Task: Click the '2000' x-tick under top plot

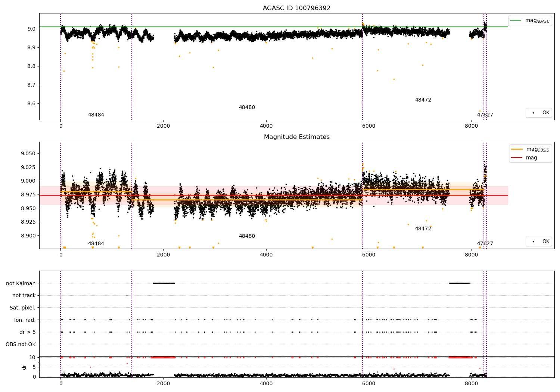Action: pyautogui.click(x=164, y=126)
